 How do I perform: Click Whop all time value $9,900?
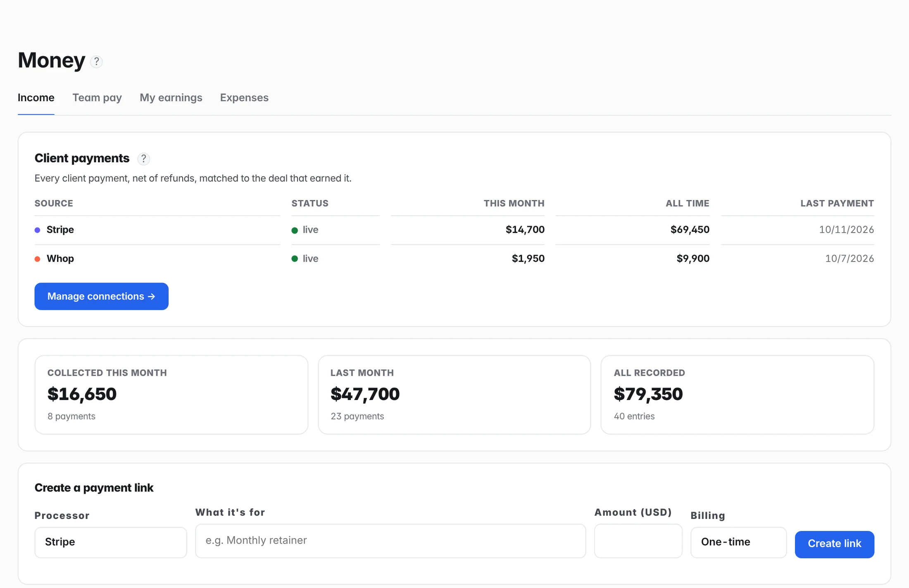pos(693,259)
